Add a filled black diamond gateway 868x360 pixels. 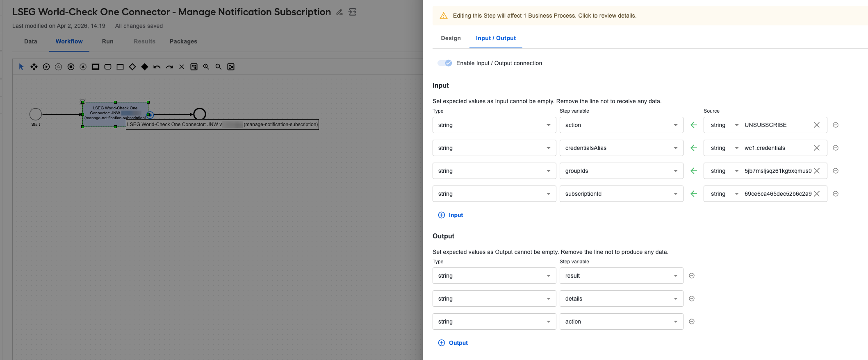click(145, 67)
